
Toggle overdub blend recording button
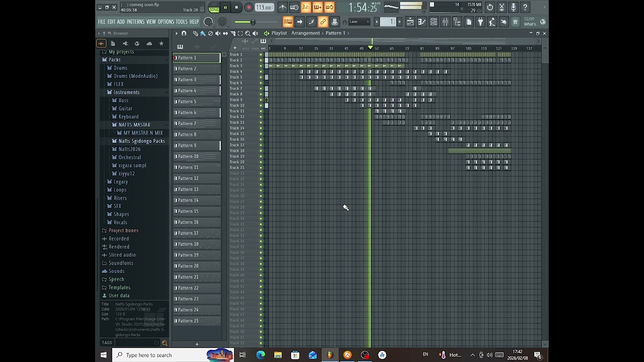[317, 7]
